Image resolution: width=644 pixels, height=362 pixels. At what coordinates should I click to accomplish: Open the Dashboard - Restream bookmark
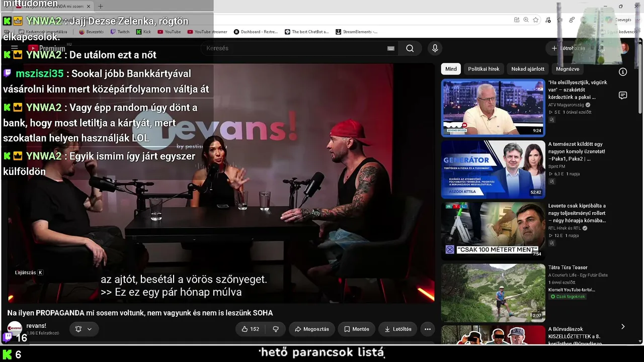click(256, 32)
